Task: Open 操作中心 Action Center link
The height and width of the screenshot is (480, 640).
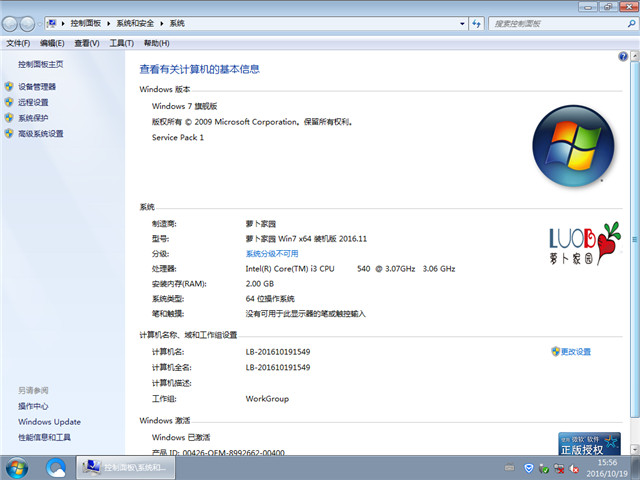Action: [33, 406]
